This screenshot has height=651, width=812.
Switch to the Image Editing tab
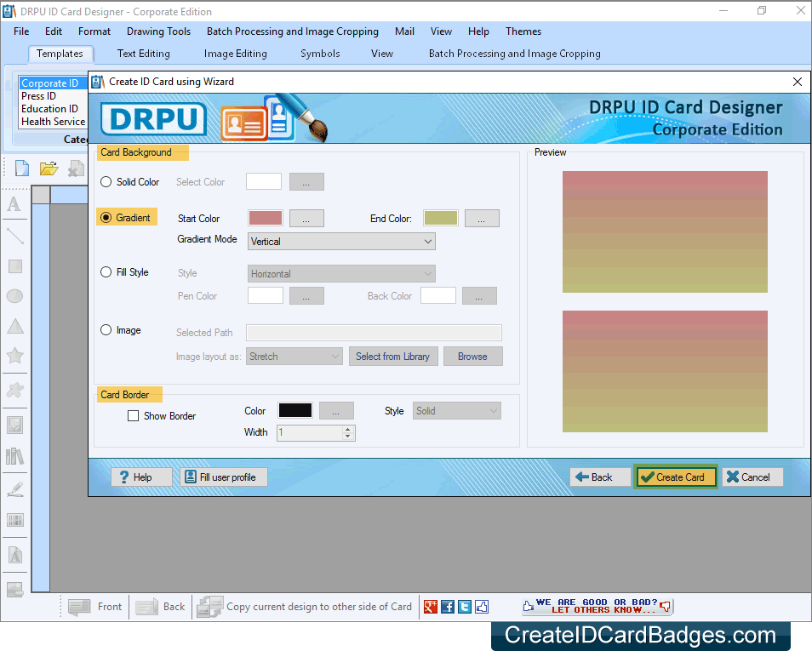pyautogui.click(x=236, y=54)
